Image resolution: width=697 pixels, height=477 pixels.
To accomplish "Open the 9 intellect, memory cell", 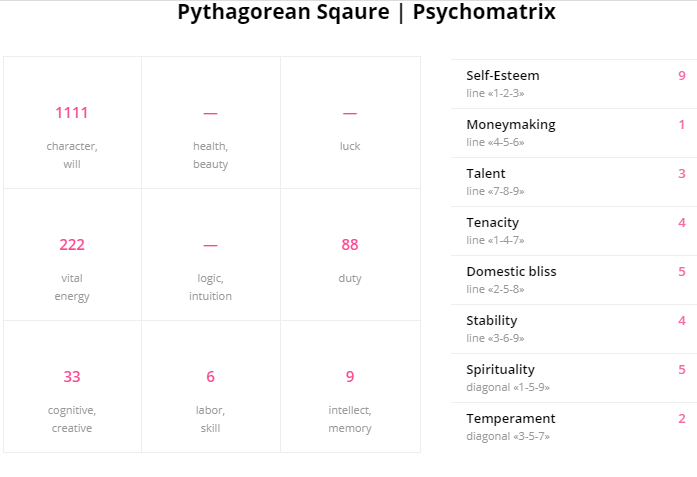I will [351, 387].
